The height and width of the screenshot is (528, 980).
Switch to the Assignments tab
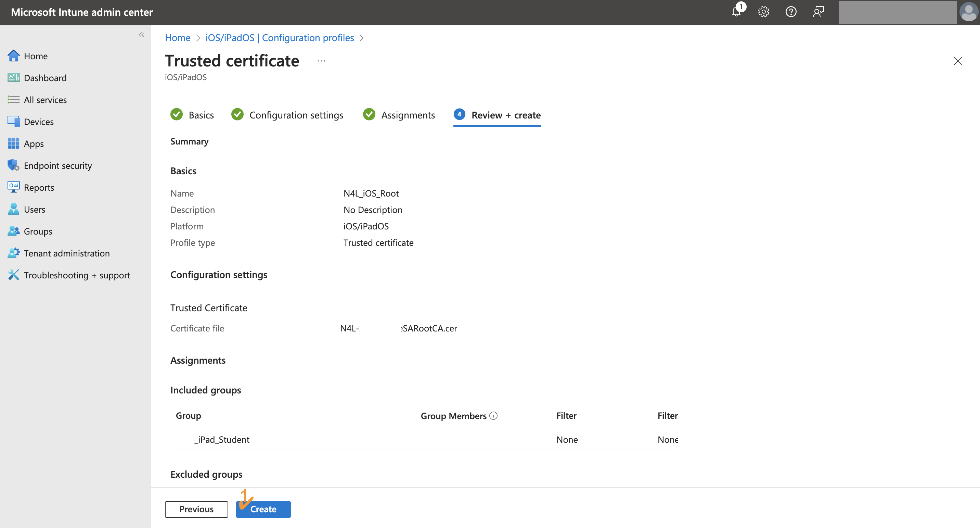coord(408,115)
